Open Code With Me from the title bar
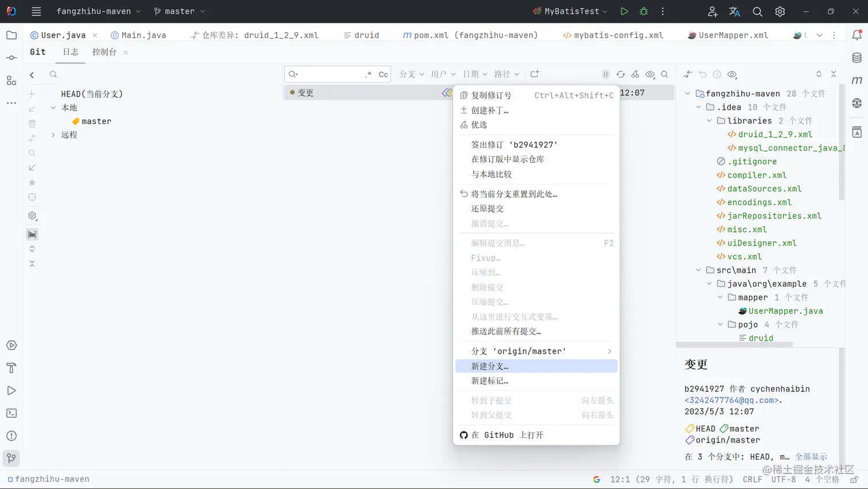Viewport: 868px width, 489px height. tap(712, 11)
